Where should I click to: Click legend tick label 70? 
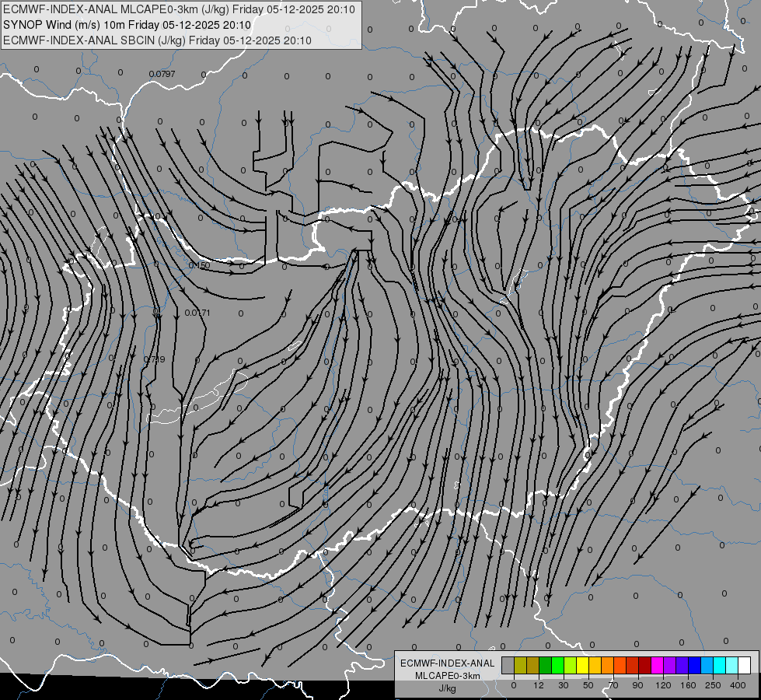tap(613, 685)
